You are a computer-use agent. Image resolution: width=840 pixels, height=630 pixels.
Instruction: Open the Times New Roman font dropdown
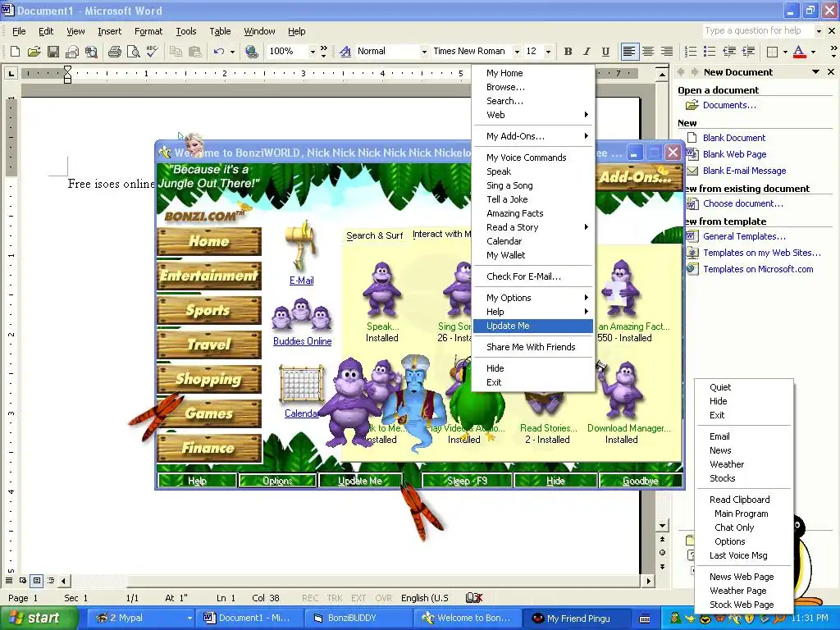click(x=517, y=52)
